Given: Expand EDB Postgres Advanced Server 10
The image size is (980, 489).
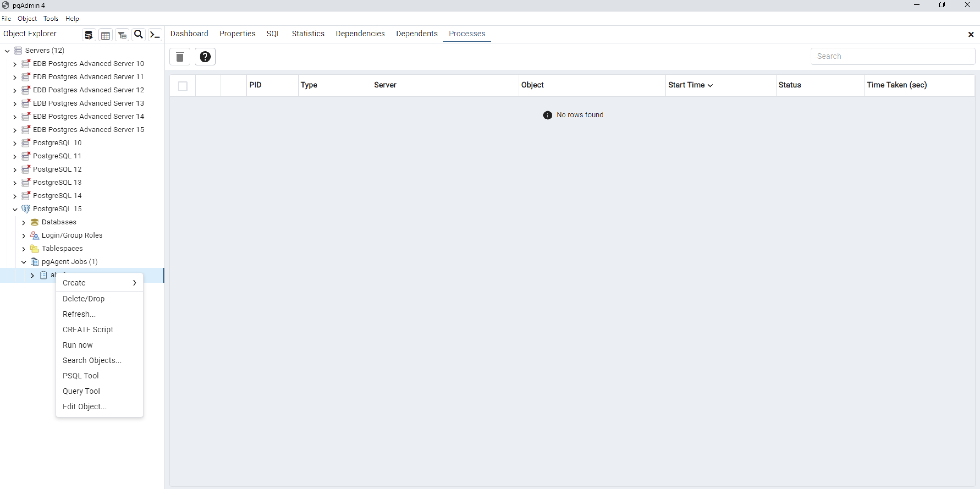Looking at the screenshot, I should (15, 64).
